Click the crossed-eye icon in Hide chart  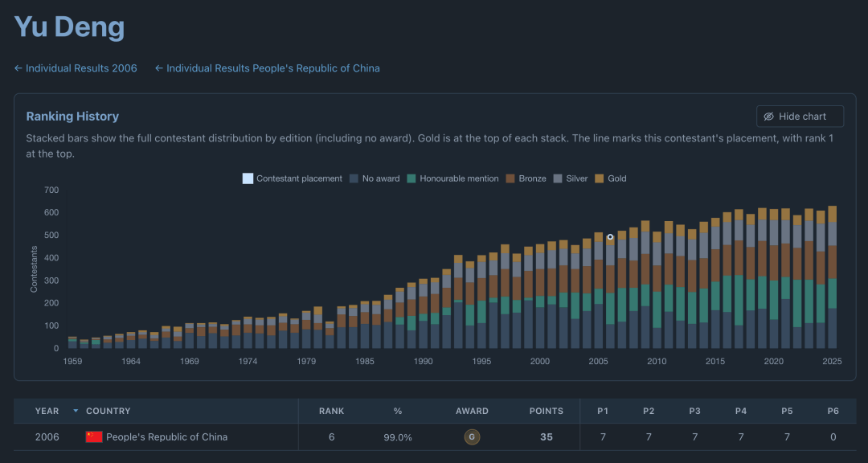768,117
